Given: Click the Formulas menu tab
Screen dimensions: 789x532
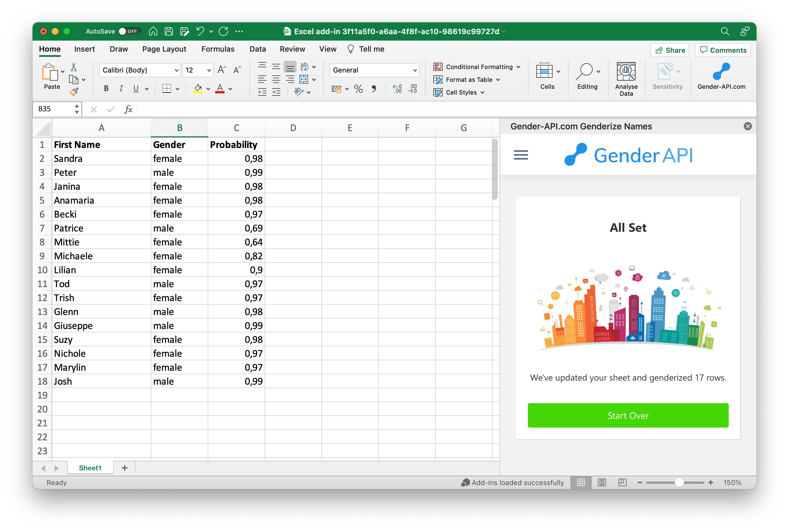Looking at the screenshot, I should click(x=217, y=49).
